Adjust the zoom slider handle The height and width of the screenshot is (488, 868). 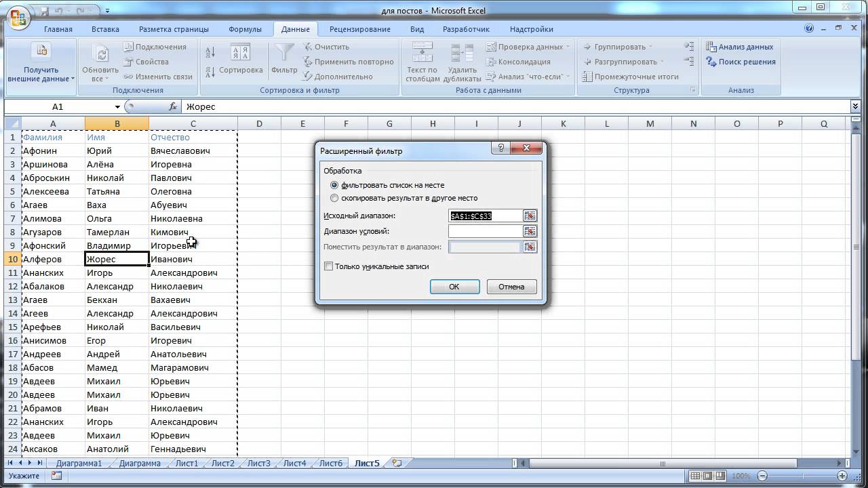(x=802, y=476)
